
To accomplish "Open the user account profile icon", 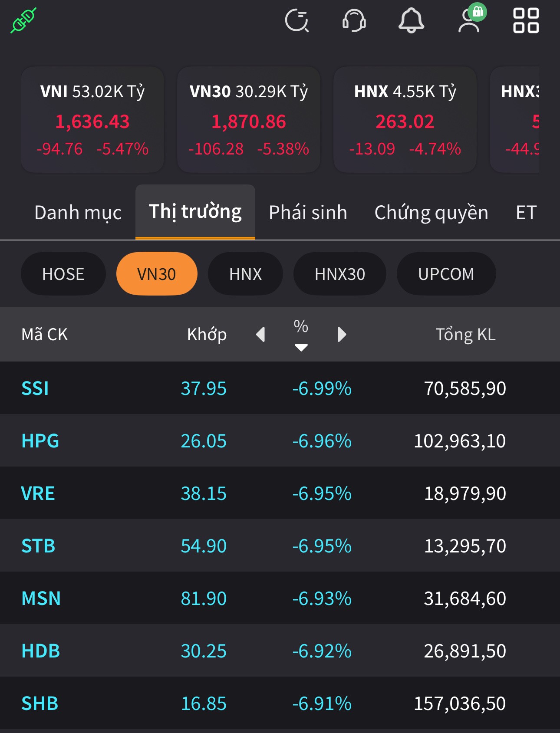I will point(470,20).
